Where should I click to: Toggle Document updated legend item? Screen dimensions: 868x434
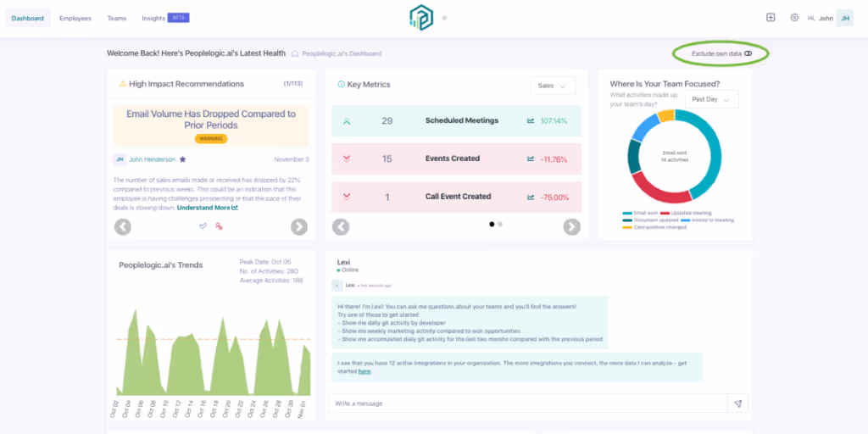650,220
